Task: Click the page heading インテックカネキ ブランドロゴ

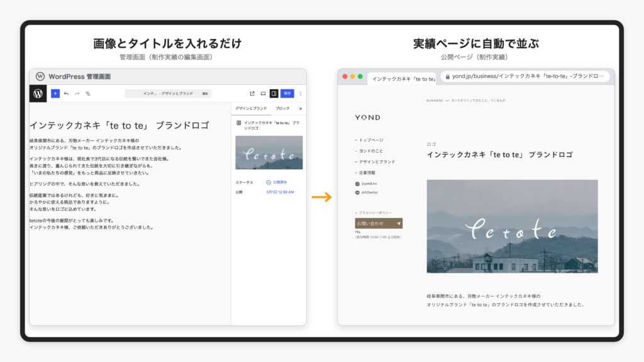Action: [500, 155]
